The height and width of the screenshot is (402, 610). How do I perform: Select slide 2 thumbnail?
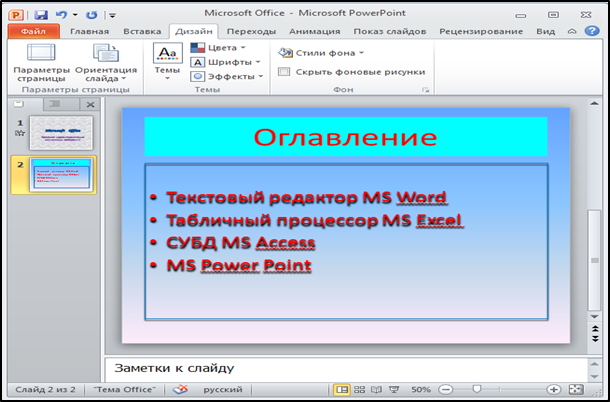[61, 175]
